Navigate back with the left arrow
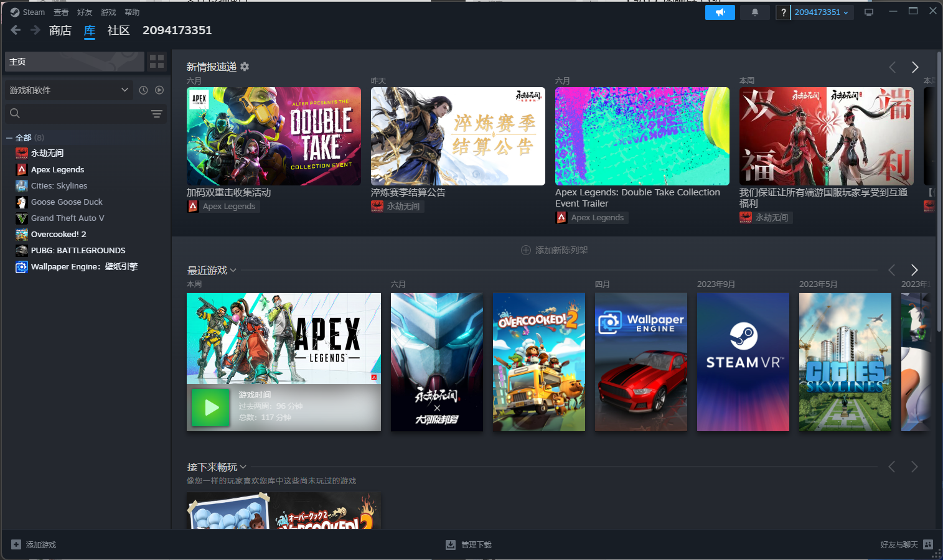The width and height of the screenshot is (943, 560). 16,30
